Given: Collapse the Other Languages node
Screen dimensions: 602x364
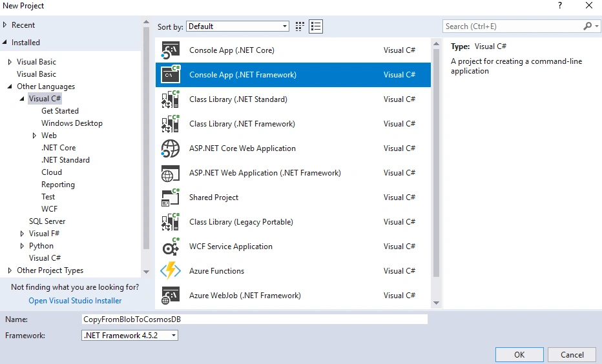Looking at the screenshot, I should pyautogui.click(x=10, y=86).
